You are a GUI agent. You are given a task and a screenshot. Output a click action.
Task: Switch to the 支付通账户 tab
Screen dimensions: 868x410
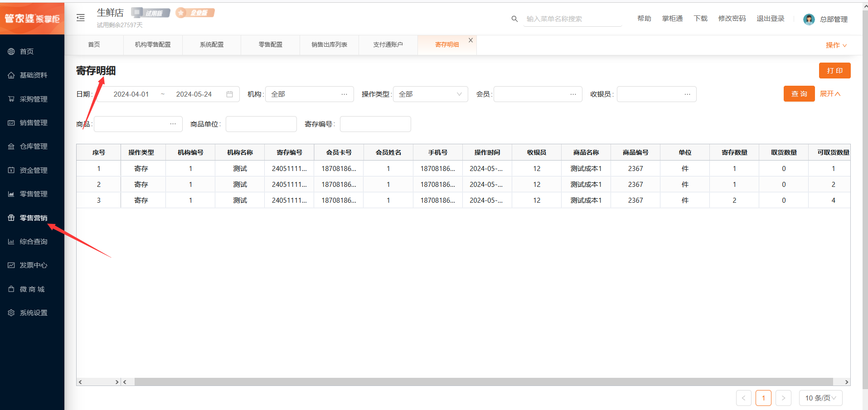point(388,44)
